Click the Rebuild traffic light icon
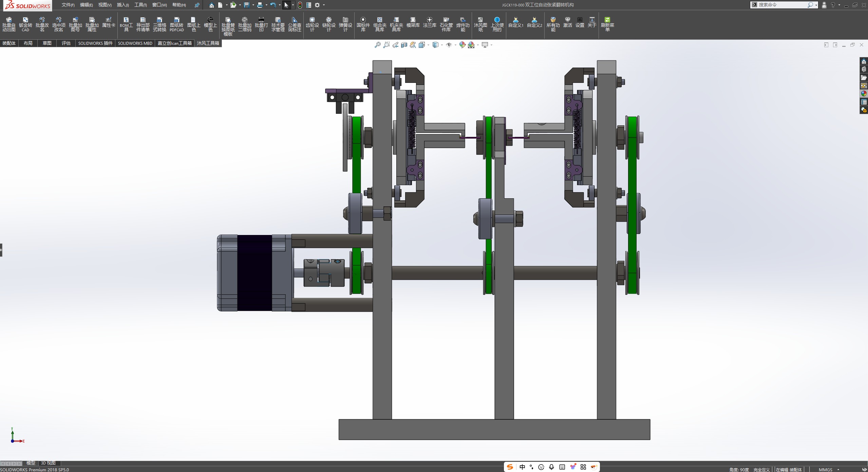This screenshot has width=868, height=472. (300, 5)
